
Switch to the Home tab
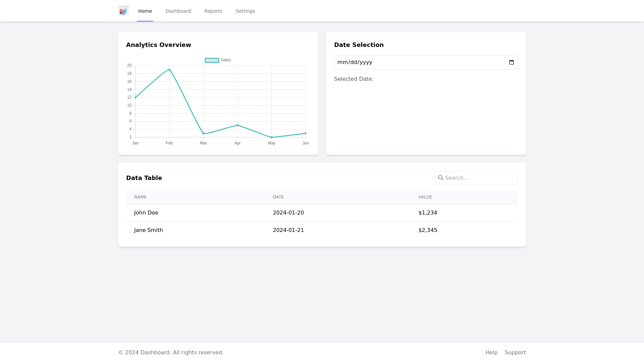(145, 11)
